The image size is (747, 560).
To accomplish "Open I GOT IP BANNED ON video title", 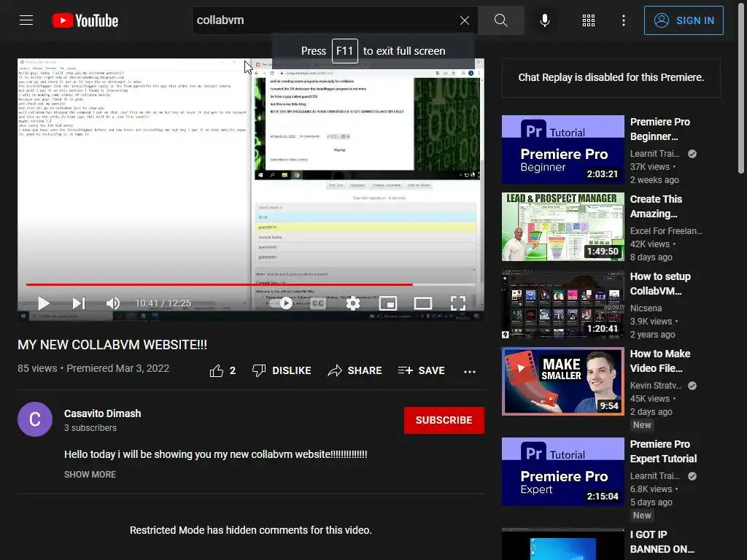I will click(662, 542).
